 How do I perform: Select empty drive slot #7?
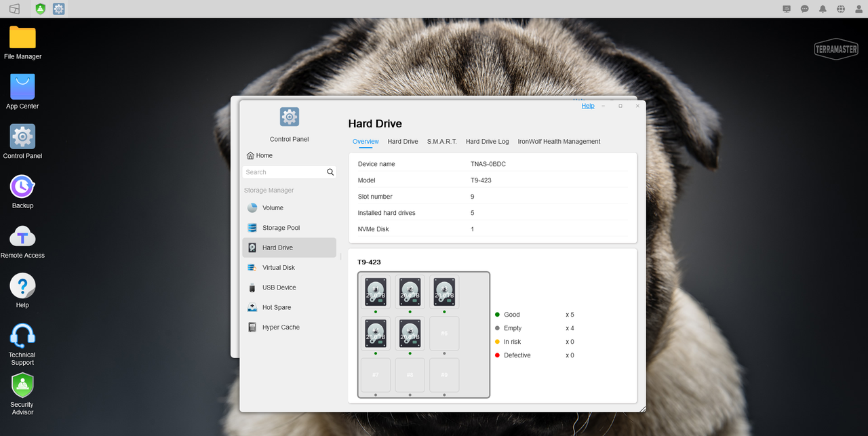click(376, 375)
